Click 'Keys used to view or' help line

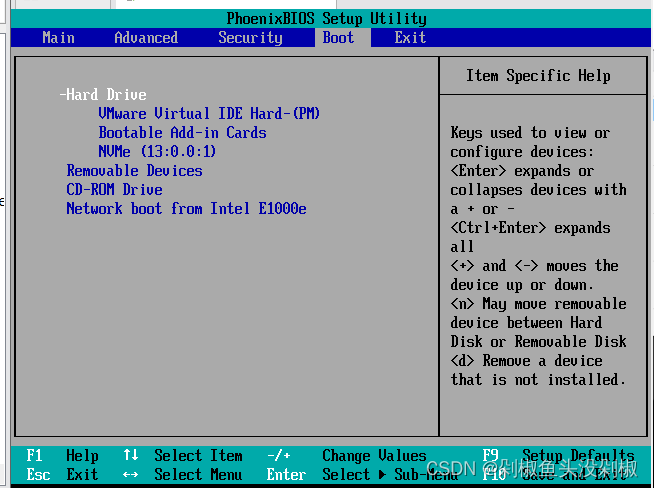tap(530, 133)
